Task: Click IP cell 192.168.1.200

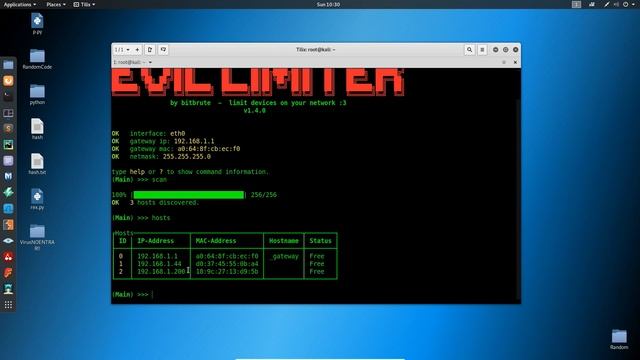Action: tap(161, 272)
